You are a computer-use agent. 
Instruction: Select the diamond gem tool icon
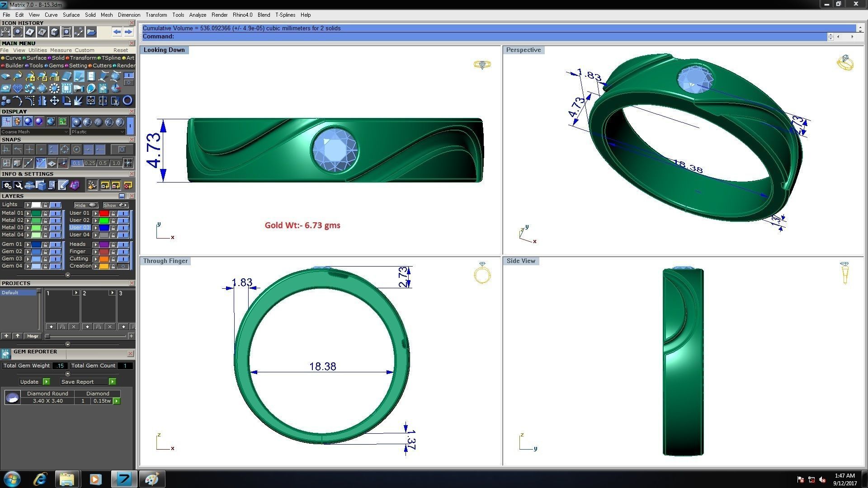tap(18, 88)
